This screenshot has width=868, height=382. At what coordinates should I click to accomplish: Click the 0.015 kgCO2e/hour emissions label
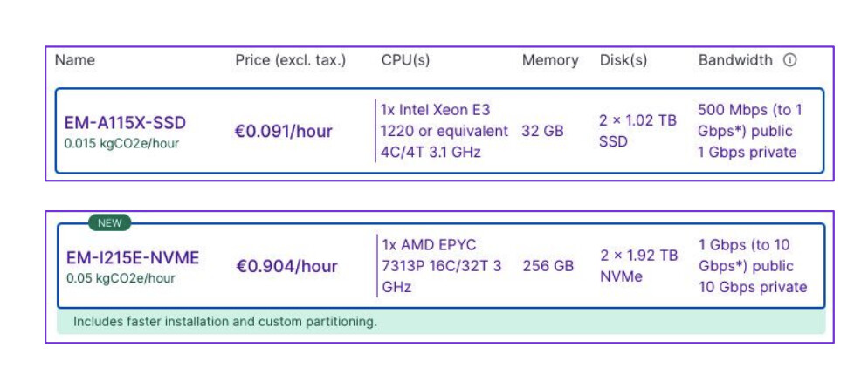point(121,143)
